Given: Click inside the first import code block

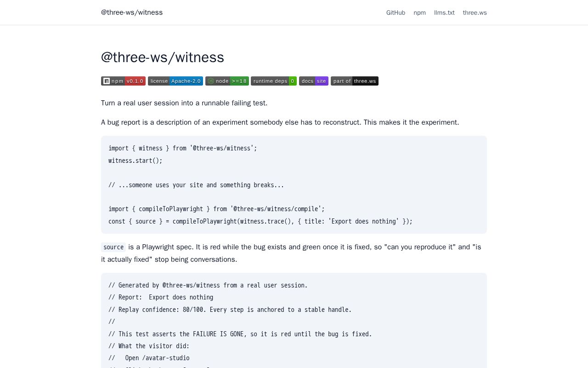Looking at the screenshot, I should pyautogui.click(x=294, y=184).
